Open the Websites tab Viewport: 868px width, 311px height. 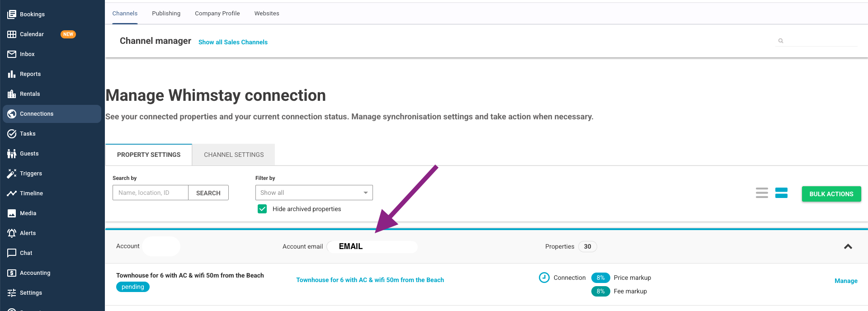click(267, 14)
